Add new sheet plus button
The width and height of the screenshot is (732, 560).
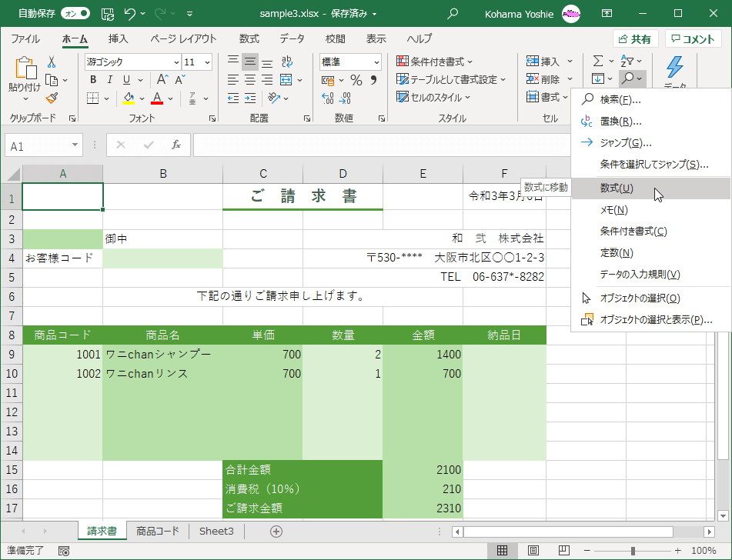276,532
